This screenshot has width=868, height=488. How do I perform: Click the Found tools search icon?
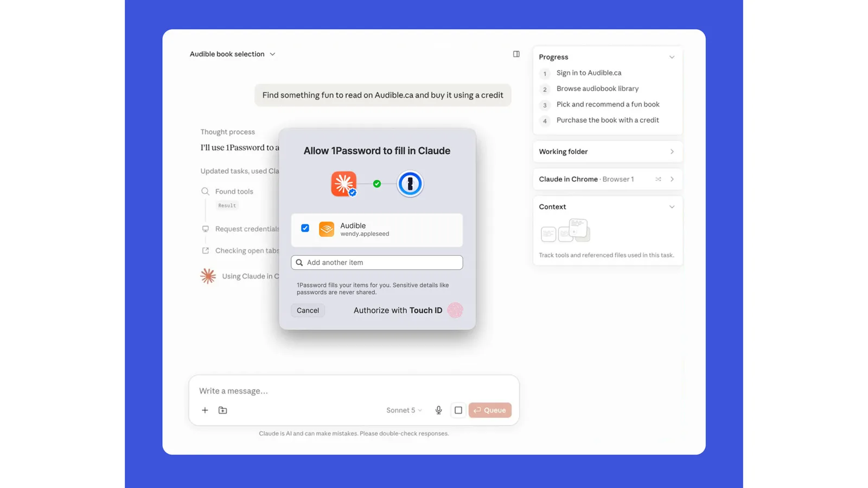click(205, 192)
